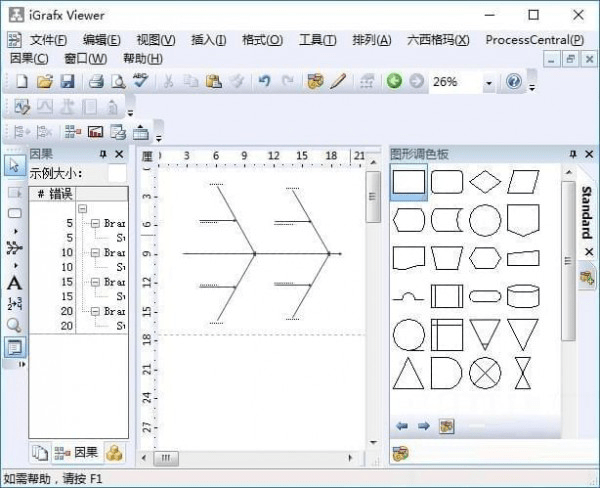Click the palette next right arrow
Viewport: 600px width, 488px height.
[423, 426]
